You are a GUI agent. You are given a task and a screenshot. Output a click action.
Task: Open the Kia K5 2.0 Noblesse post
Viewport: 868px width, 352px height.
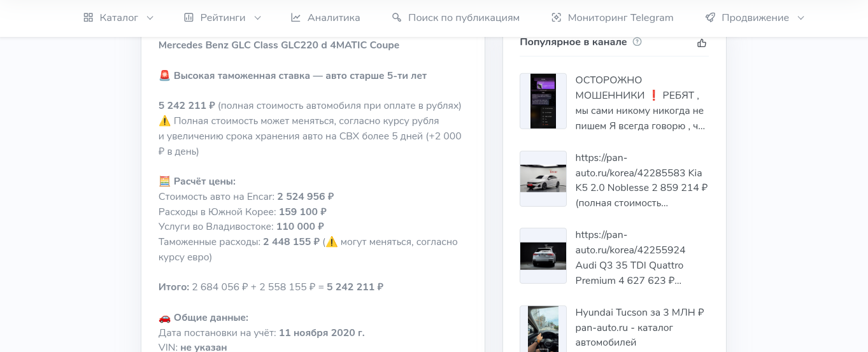pyautogui.click(x=641, y=181)
